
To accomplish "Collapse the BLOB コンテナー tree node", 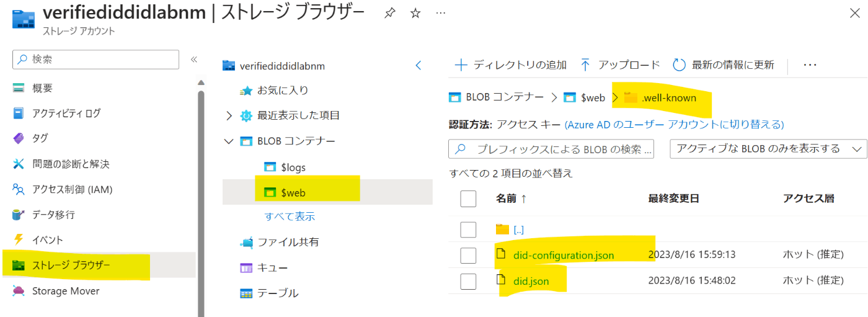I will click(x=229, y=141).
